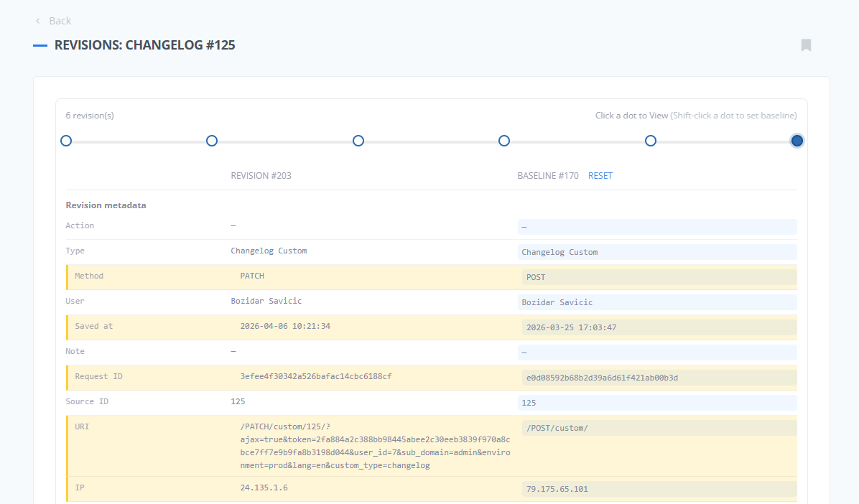Click the Saved at row label
This screenshot has width=859, height=504.
click(93, 327)
